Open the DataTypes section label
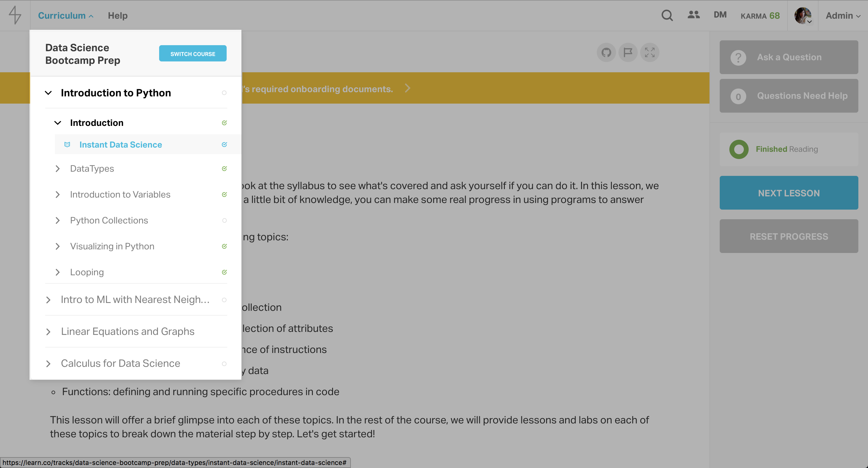 point(92,168)
